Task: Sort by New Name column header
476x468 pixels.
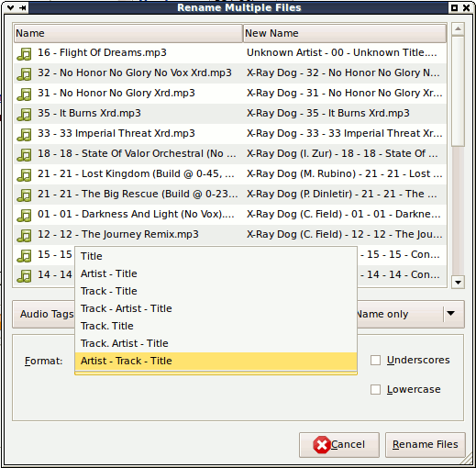Action: pos(345,33)
